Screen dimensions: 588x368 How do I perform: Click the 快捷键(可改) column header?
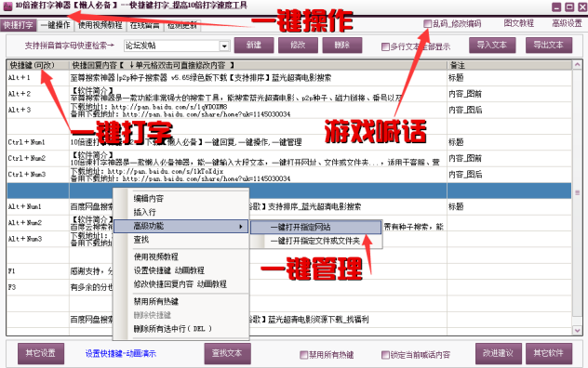[37, 65]
